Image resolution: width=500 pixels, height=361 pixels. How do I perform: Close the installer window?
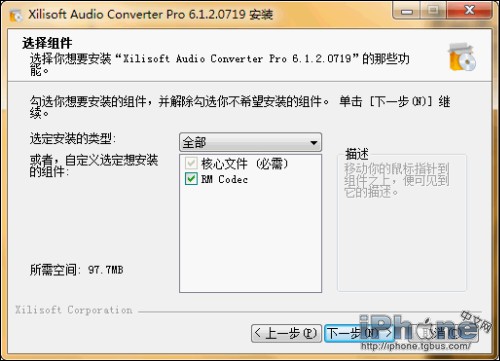[469, 11]
